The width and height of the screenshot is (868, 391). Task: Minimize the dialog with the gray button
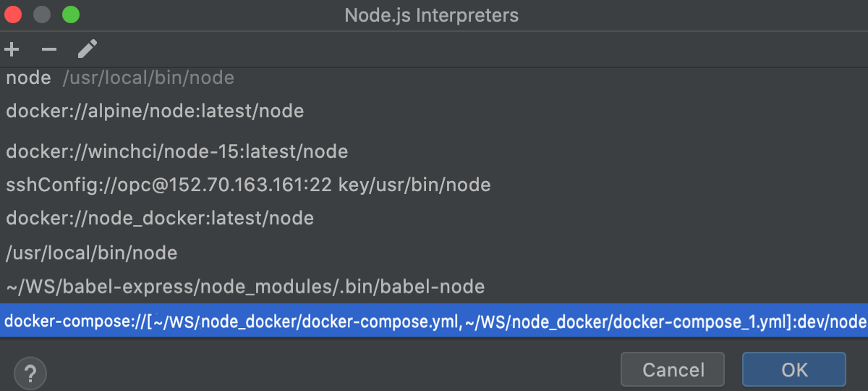(42, 14)
